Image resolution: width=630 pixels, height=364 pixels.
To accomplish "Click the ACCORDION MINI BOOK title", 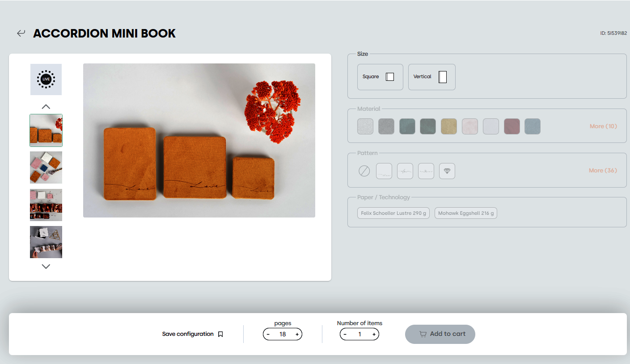I will 104,33.
